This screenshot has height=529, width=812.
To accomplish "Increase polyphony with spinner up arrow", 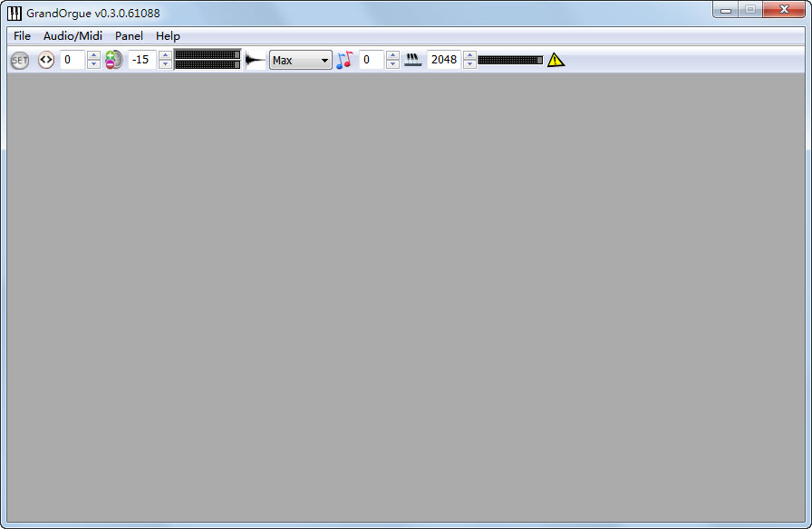I will pos(469,55).
